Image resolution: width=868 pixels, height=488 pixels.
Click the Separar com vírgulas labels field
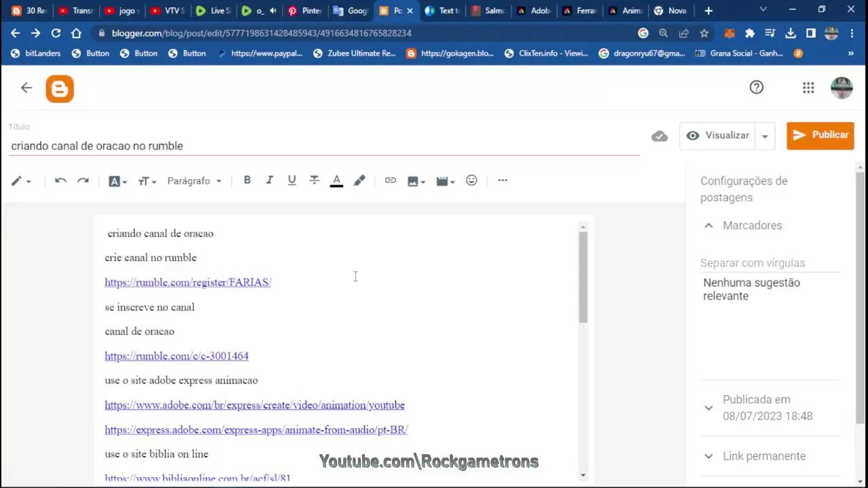pos(770,263)
